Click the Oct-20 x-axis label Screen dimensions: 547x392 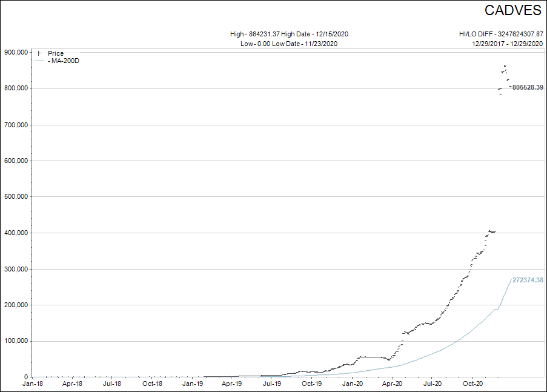coord(472,384)
